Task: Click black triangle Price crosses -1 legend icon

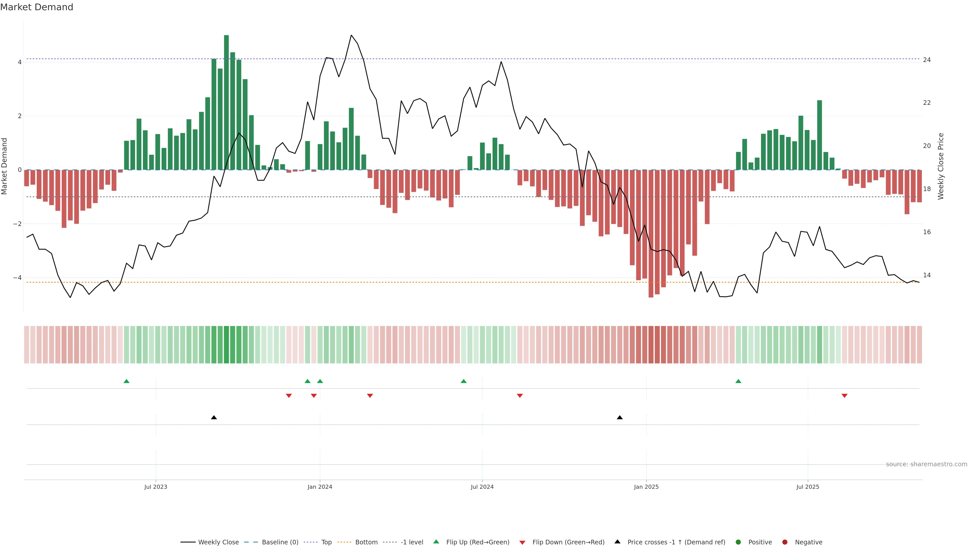Action: (617, 542)
